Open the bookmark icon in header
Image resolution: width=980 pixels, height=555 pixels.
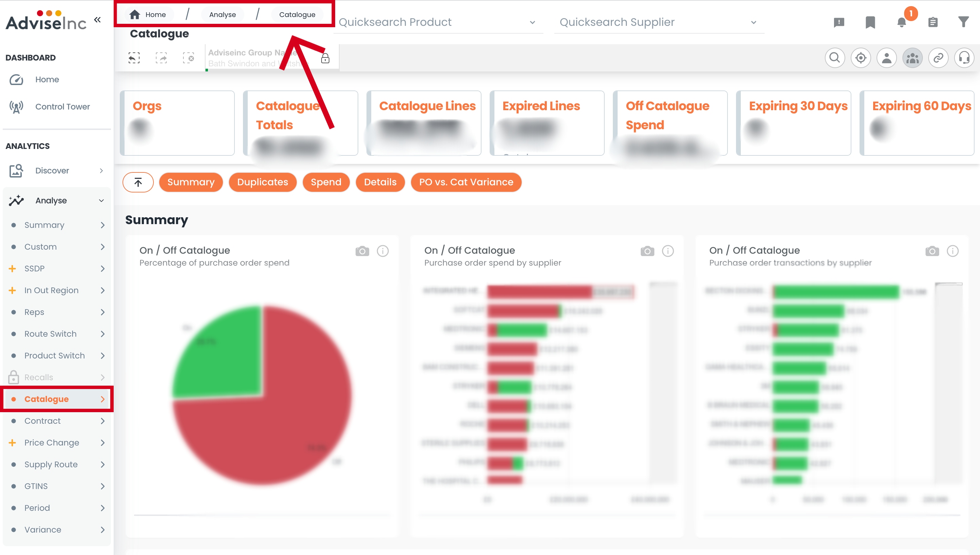(870, 22)
